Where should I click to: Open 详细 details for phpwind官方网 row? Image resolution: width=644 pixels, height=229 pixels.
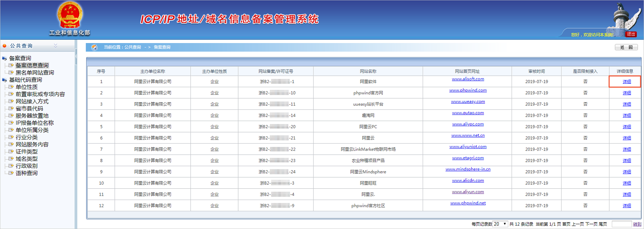tap(627, 93)
